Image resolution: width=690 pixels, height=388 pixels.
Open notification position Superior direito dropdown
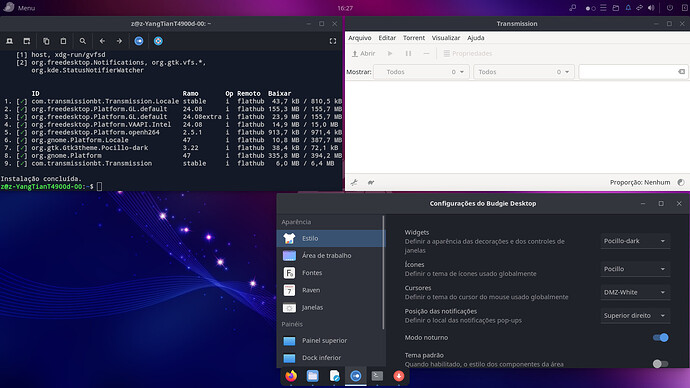(635, 315)
